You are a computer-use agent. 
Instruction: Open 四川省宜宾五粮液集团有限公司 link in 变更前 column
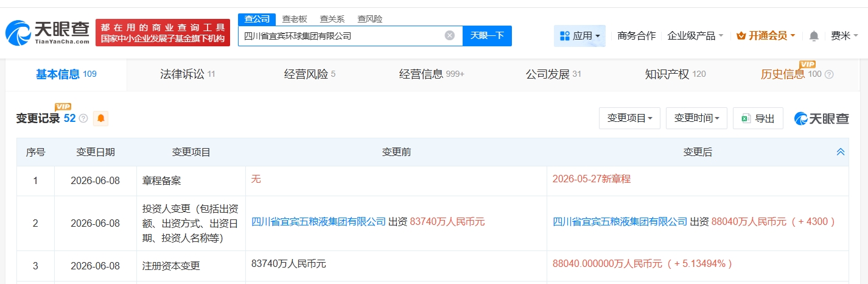[318, 222]
